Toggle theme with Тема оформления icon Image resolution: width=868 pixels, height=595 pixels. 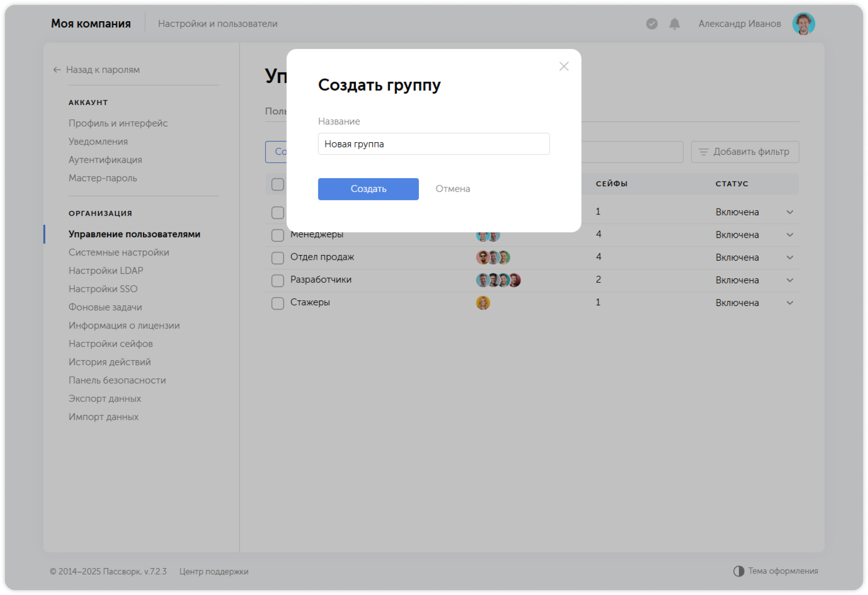click(738, 570)
